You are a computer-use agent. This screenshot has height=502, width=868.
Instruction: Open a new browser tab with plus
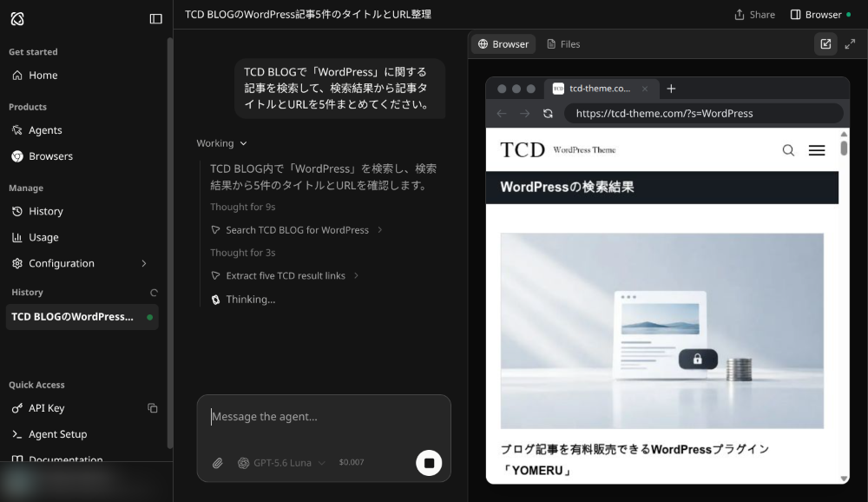(671, 89)
